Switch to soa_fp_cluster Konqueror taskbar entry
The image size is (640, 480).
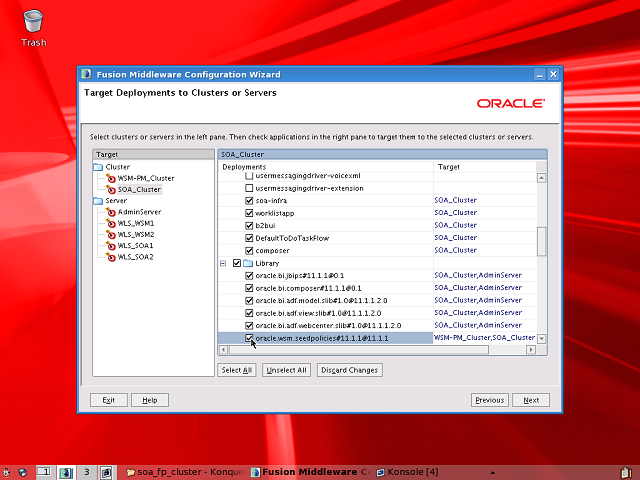186,472
